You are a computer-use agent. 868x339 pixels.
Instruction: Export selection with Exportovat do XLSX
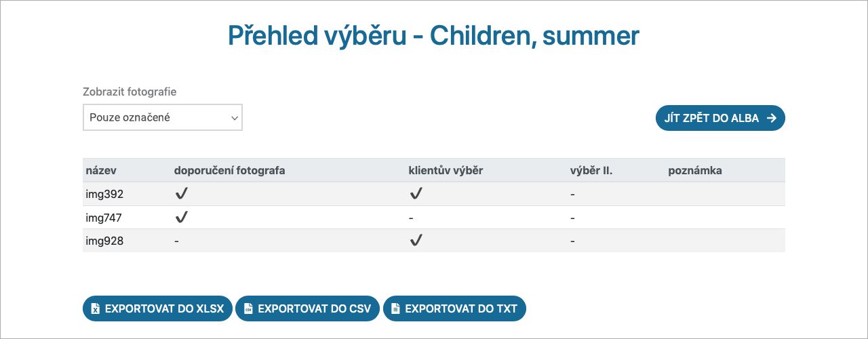pos(157,308)
